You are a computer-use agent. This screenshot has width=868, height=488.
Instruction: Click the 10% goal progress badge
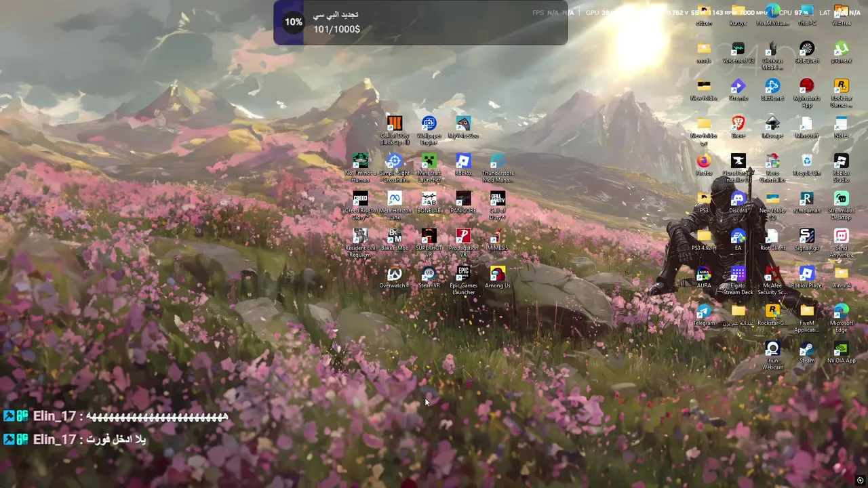tap(294, 22)
